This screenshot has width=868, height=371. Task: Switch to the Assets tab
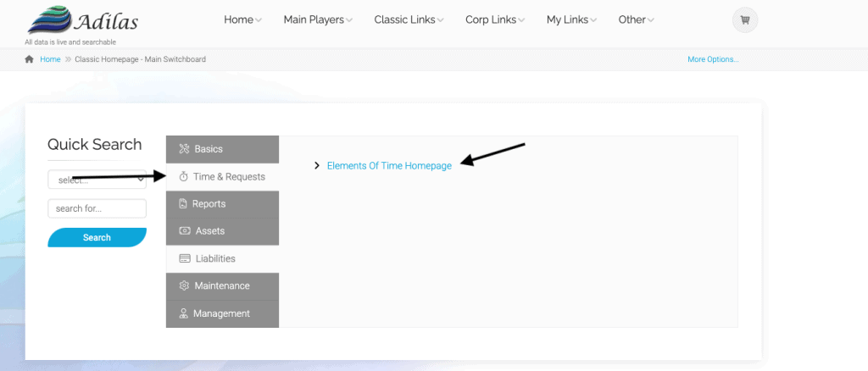point(223,231)
